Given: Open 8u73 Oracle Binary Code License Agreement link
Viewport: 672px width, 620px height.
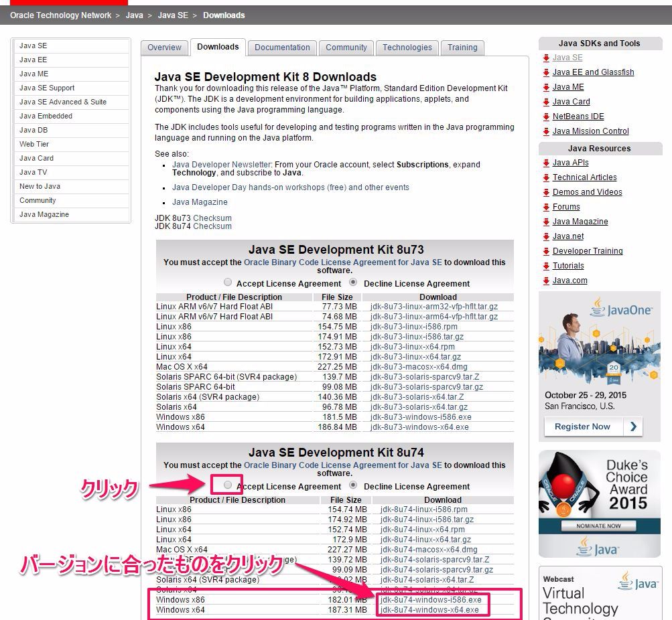Looking at the screenshot, I should click(x=342, y=262).
